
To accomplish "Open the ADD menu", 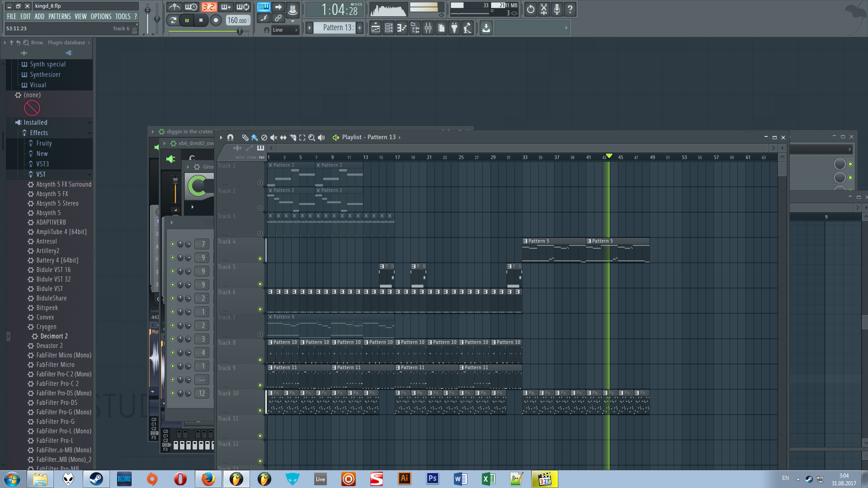I will click(x=39, y=16).
